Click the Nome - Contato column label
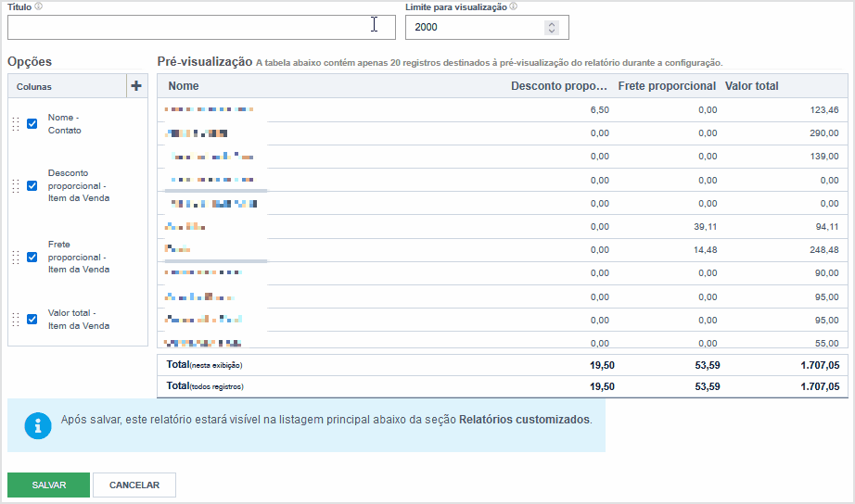The height and width of the screenshot is (504, 855). click(x=64, y=124)
